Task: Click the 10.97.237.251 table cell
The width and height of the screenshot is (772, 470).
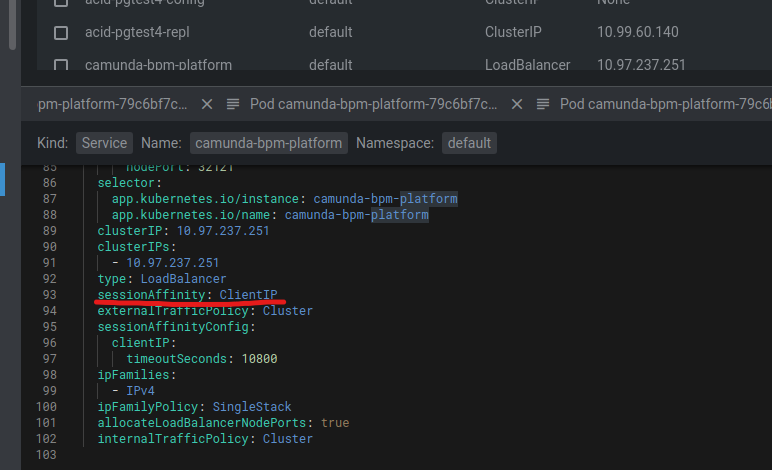Action: (641, 65)
